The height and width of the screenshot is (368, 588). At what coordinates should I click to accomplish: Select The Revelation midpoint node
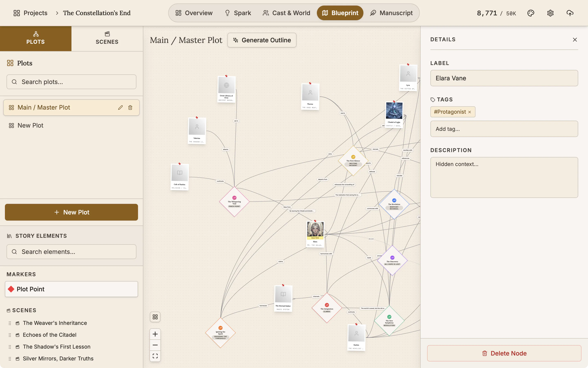[394, 204]
